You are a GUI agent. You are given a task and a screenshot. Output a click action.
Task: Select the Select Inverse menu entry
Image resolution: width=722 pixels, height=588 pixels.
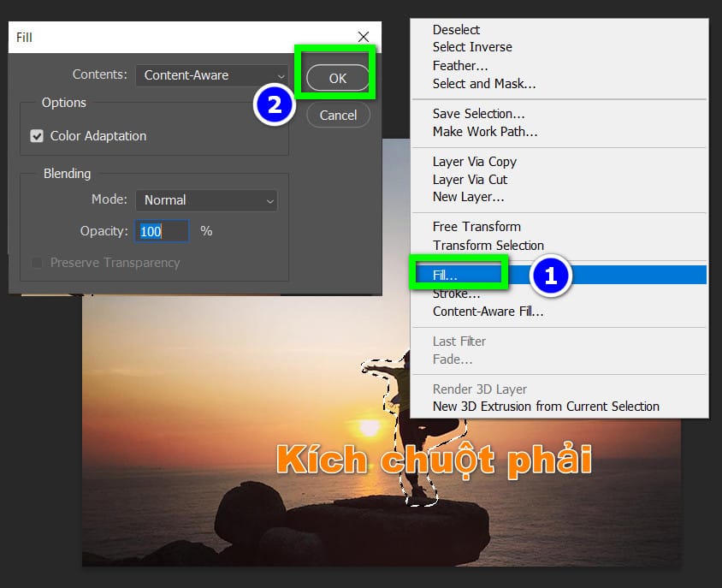pyautogui.click(x=472, y=47)
